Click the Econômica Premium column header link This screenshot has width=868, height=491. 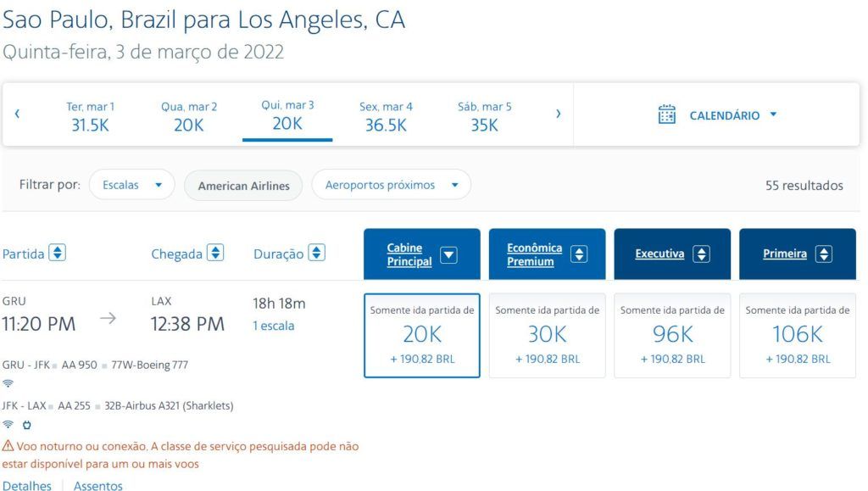pyautogui.click(x=534, y=254)
